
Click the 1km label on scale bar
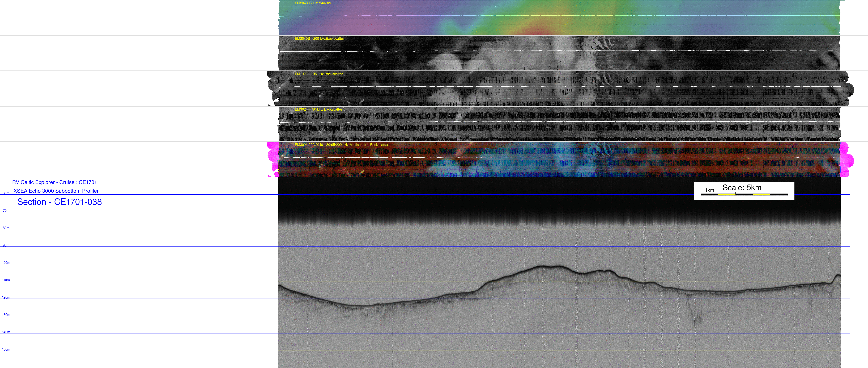click(x=709, y=190)
